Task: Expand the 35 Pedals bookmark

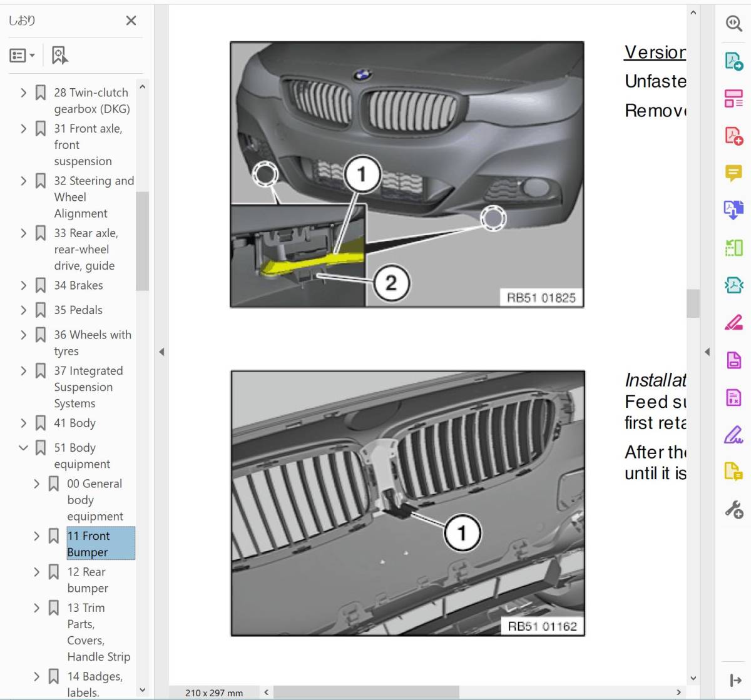Action: [x=23, y=310]
